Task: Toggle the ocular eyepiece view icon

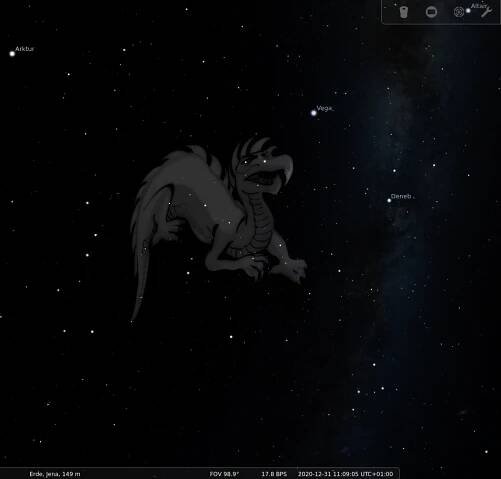Action: click(404, 12)
